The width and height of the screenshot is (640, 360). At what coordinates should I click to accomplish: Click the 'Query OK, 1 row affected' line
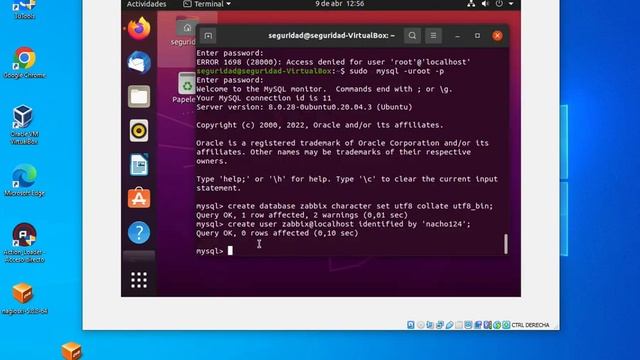click(x=302, y=215)
